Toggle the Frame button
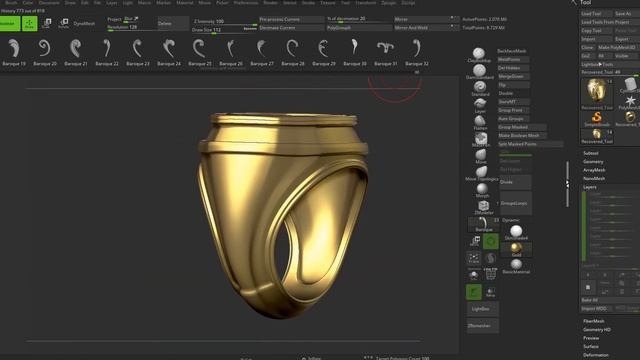The width and height of the screenshot is (640, 360). pos(474,258)
